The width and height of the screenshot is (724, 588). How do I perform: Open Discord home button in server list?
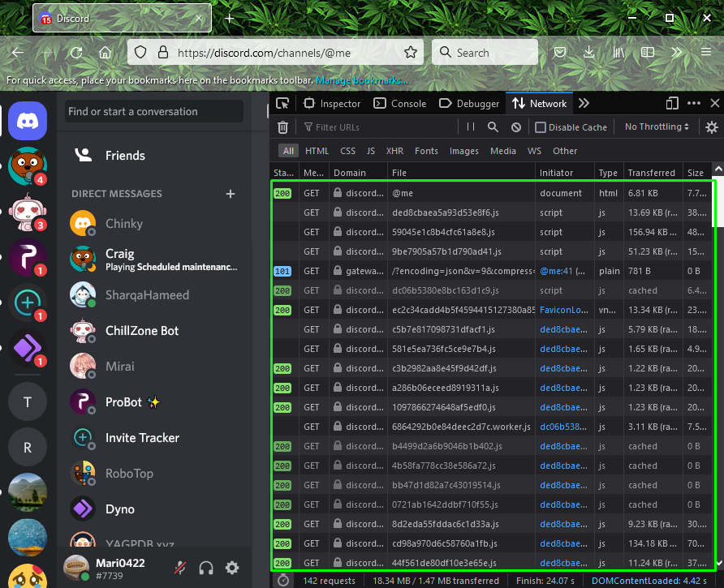(28, 121)
